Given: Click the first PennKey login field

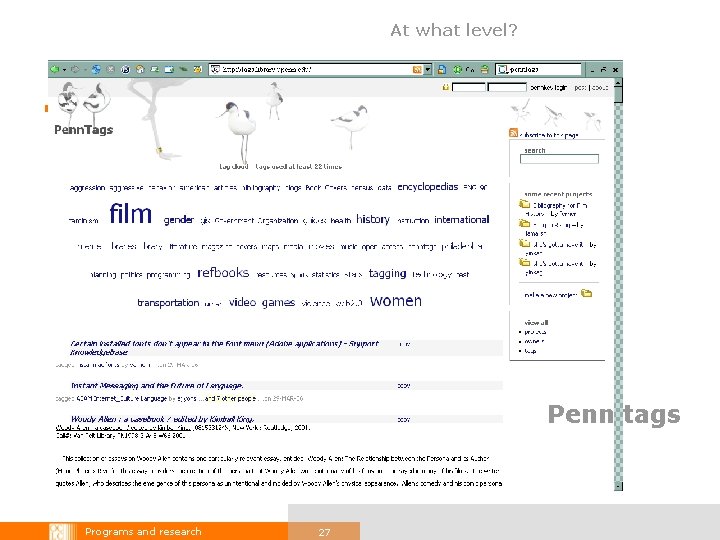Looking at the screenshot, I should 468,87.
